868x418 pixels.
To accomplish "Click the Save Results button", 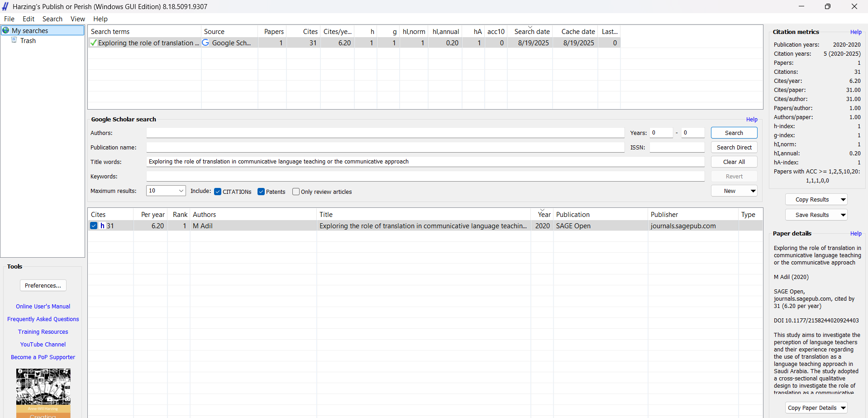I will [812, 215].
